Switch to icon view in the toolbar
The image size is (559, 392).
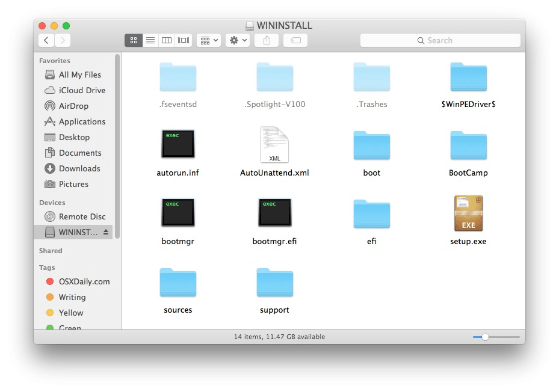[x=133, y=40]
